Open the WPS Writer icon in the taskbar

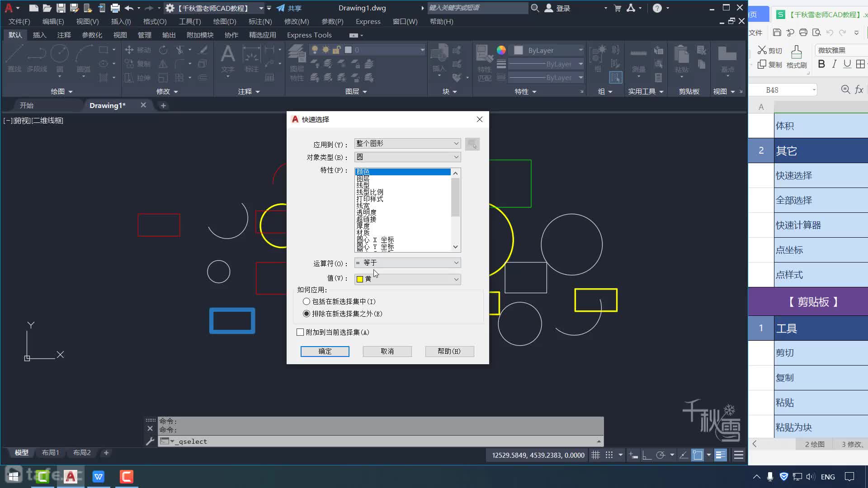[x=99, y=477]
